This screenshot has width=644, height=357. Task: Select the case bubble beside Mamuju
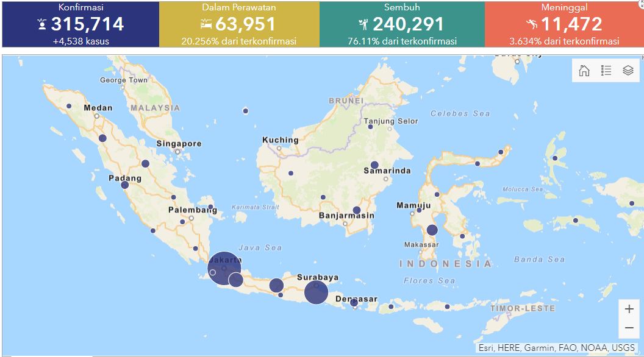tap(420, 210)
